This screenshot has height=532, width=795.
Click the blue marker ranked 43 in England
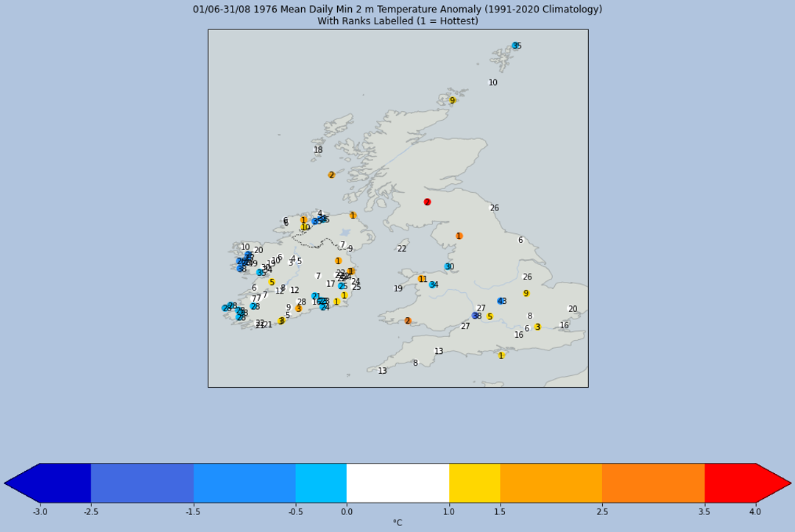click(x=501, y=301)
